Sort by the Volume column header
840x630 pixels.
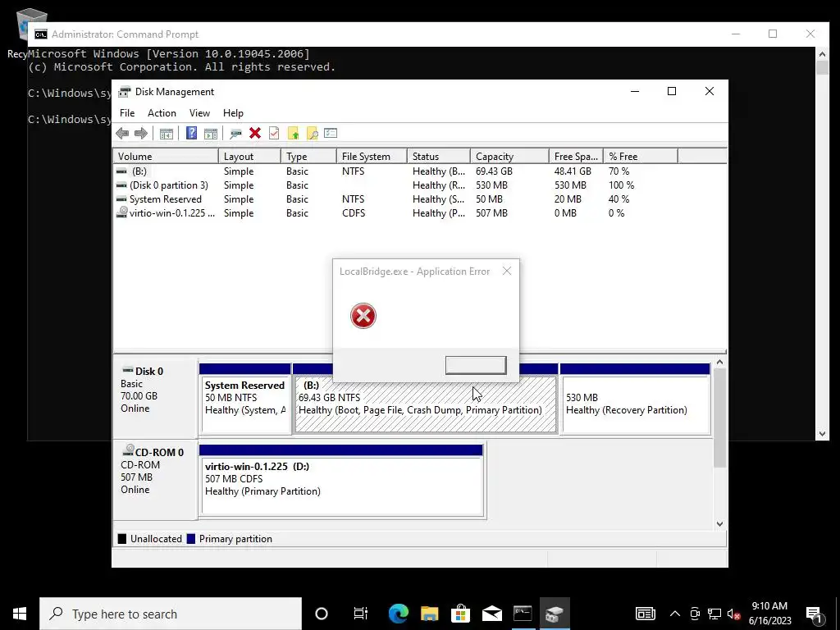coord(166,157)
